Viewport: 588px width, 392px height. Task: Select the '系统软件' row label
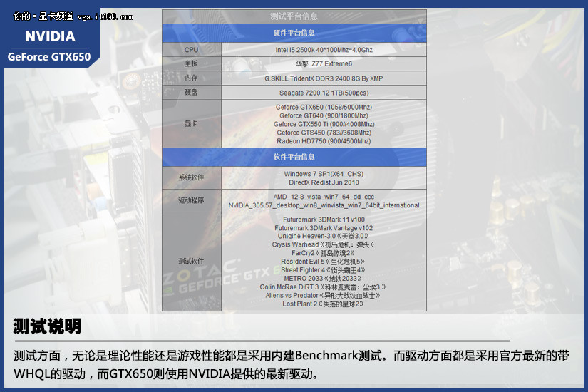(x=191, y=177)
